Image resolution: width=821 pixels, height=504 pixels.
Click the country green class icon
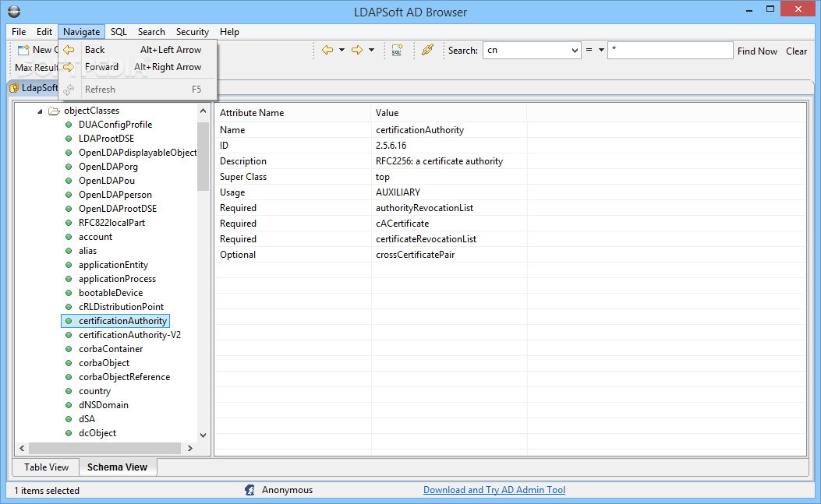[x=69, y=391]
